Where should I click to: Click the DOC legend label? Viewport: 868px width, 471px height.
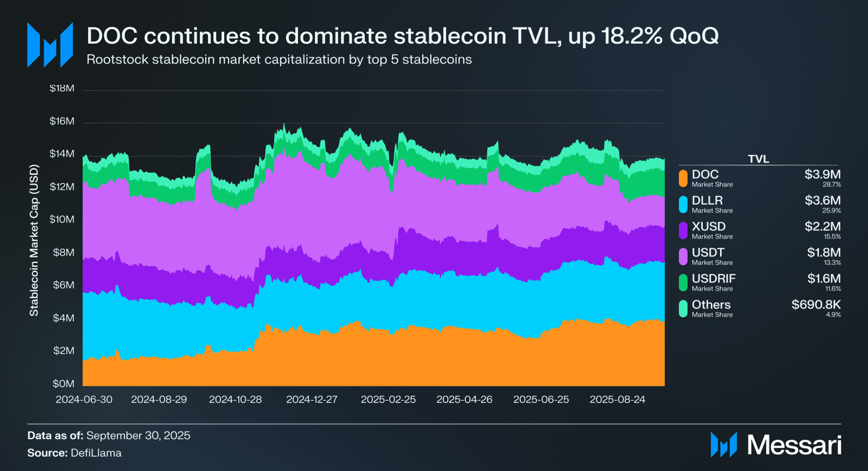(705, 174)
